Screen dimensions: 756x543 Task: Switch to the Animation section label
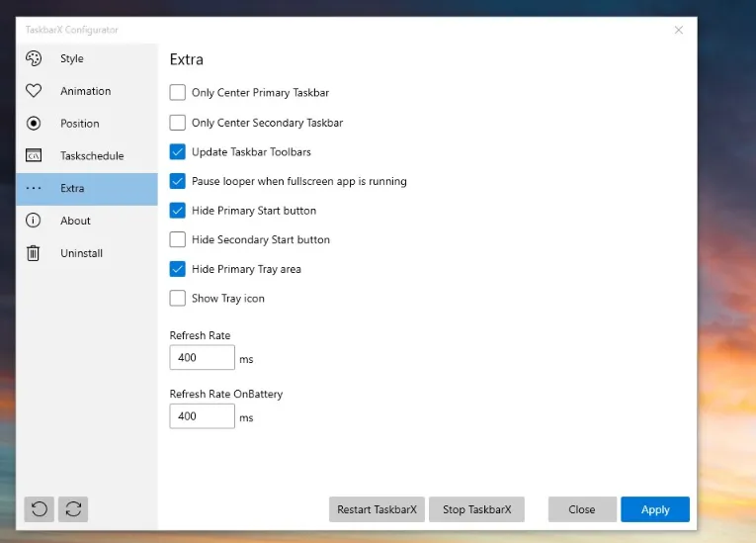pos(85,91)
